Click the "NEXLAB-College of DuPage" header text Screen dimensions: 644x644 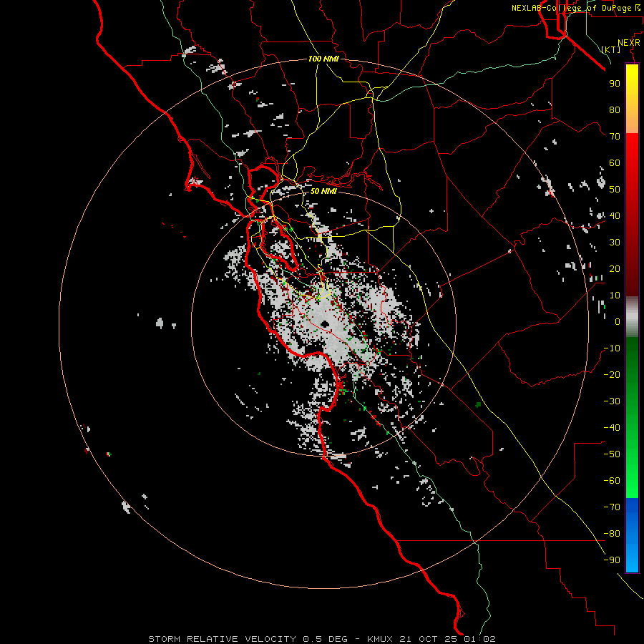click(x=571, y=8)
